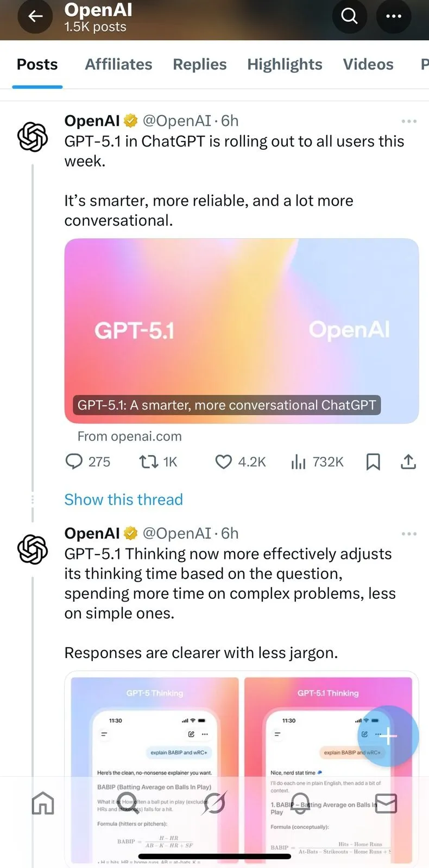Tap the back arrow button
The image size is (429, 868).
[x=35, y=16]
